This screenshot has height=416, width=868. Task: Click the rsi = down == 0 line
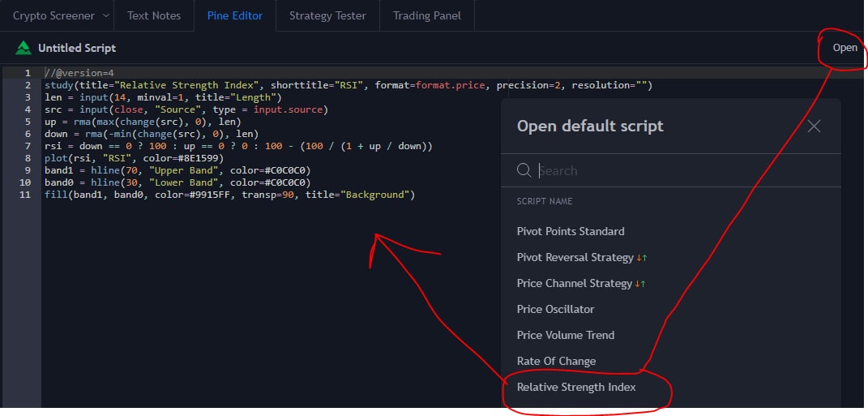238,146
